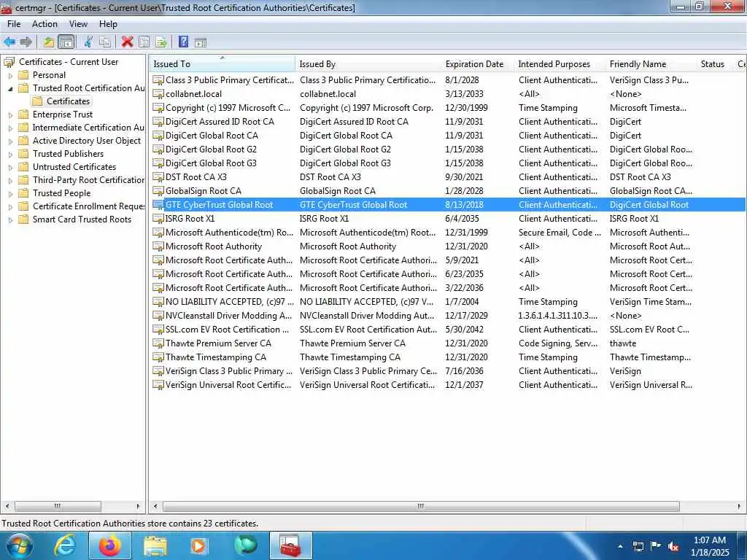Image resolution: width=747 pixels, height=560 pixels.
Task: Click the certificate icon of Thawte Premium Server CA
Action: coord(158,343)
